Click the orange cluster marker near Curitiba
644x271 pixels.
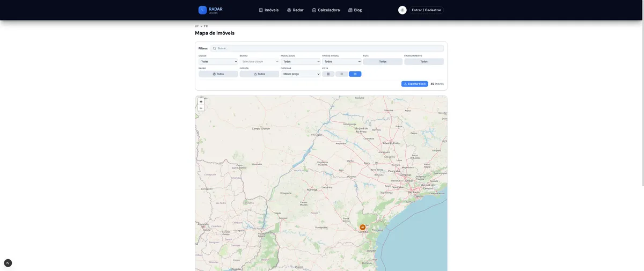click(x=363, y=228)
